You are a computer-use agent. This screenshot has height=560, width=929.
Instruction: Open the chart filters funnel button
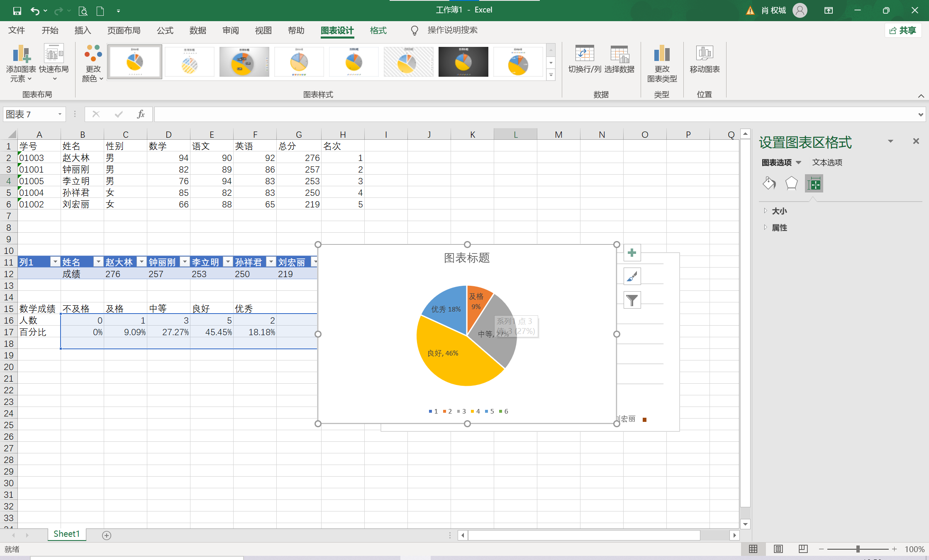(632, 300)
